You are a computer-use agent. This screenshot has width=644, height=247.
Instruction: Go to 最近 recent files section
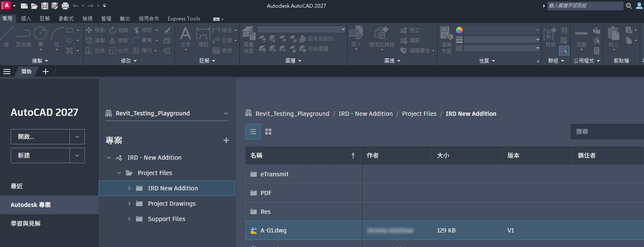(x=17, y=186)
